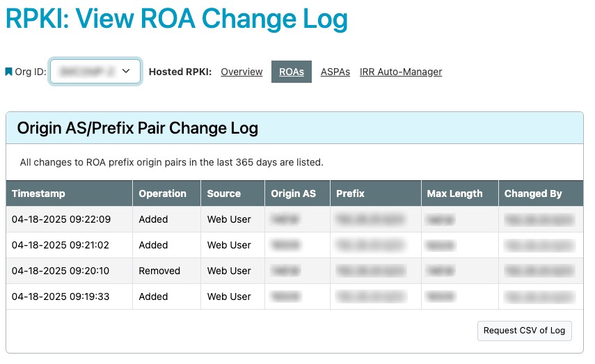Click the bookmark icon beside Org ID
This screenshot has height=364, width=595.
point(9,72)
